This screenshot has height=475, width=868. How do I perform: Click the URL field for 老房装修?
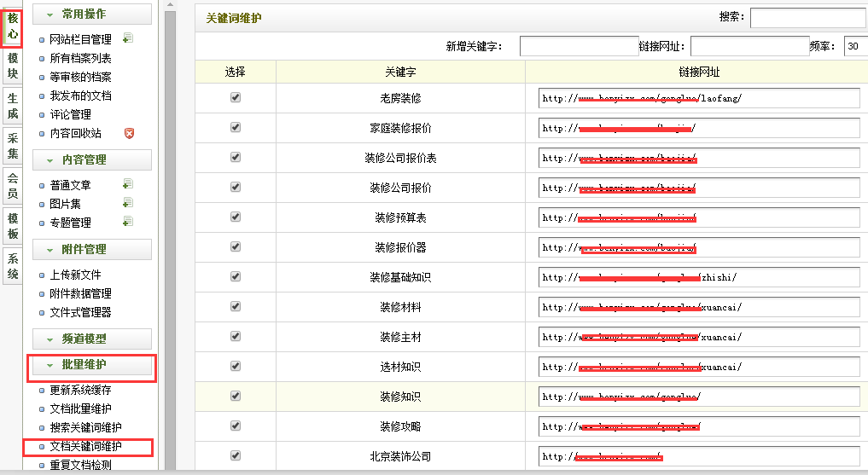pos(699,98)
